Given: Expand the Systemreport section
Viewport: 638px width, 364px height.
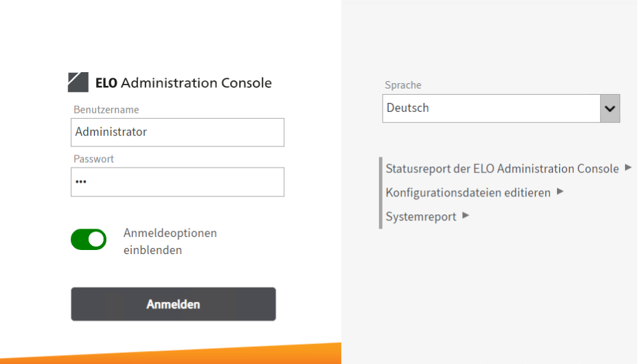Looking at the screenshot, I should pyautogui.click(x=420, y=217).
